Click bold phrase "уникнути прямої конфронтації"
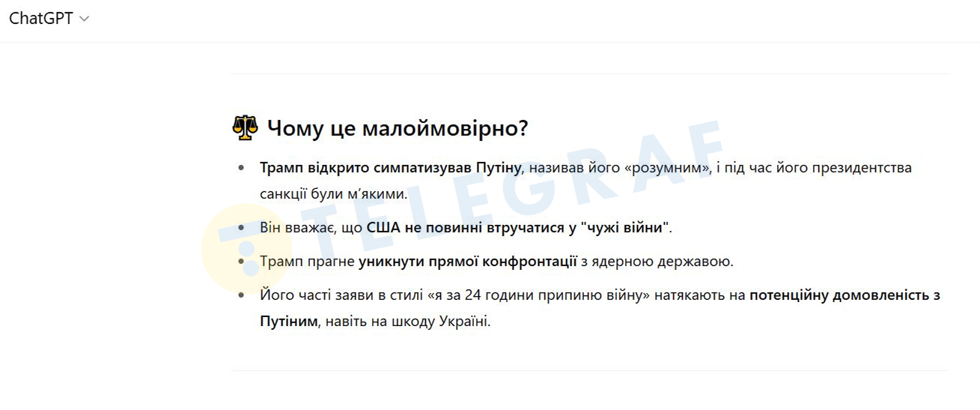 point(467,262)
